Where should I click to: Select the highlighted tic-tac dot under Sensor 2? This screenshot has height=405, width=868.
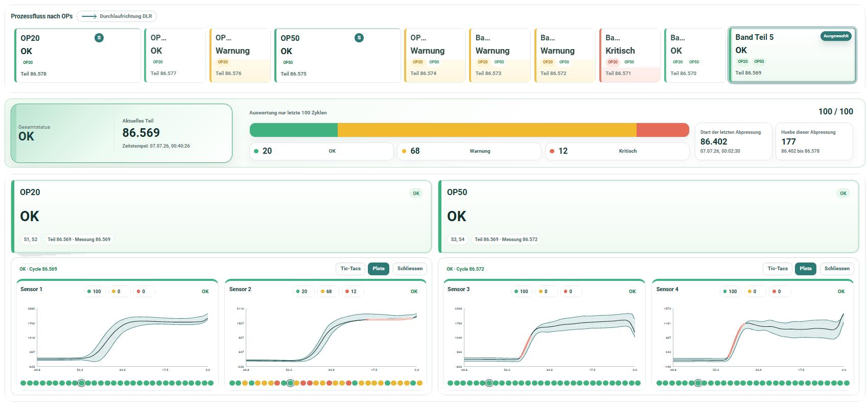coord(290,383)
